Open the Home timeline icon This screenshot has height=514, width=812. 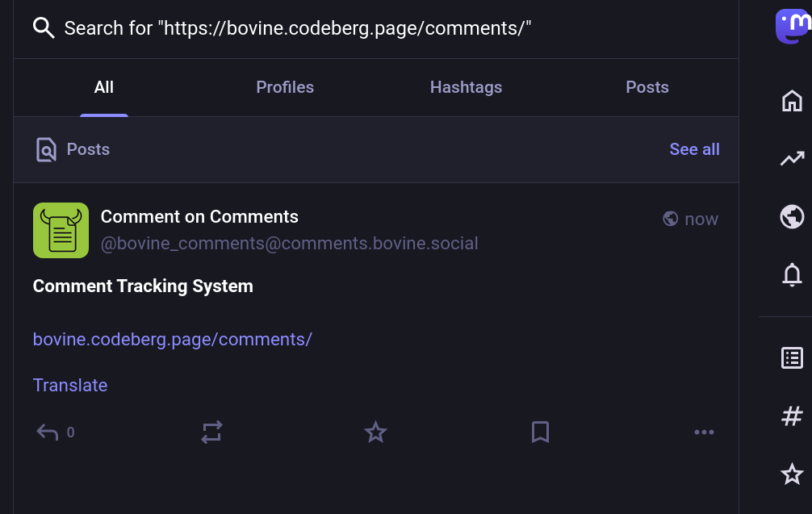792,101
